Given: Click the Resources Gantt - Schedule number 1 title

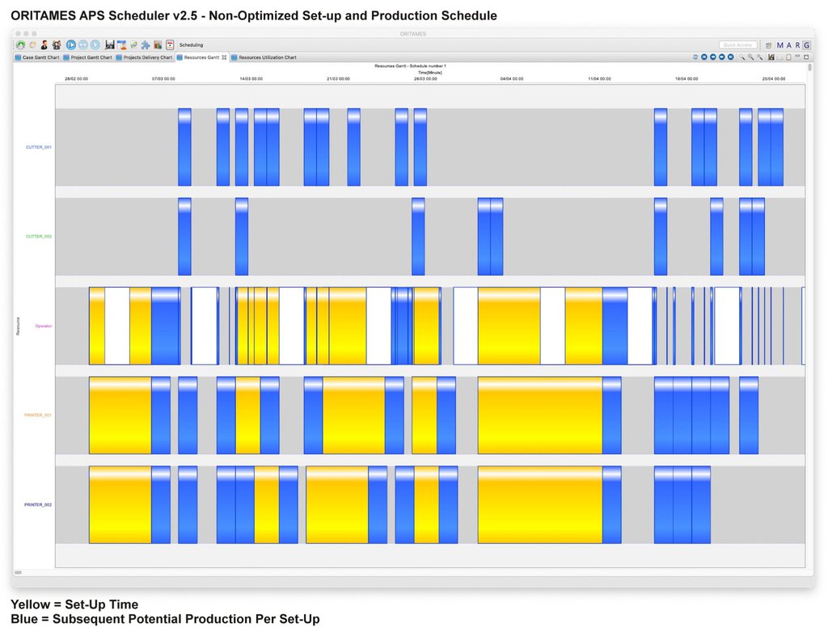Looking at the screenshot, I should [x=410, y=66].
